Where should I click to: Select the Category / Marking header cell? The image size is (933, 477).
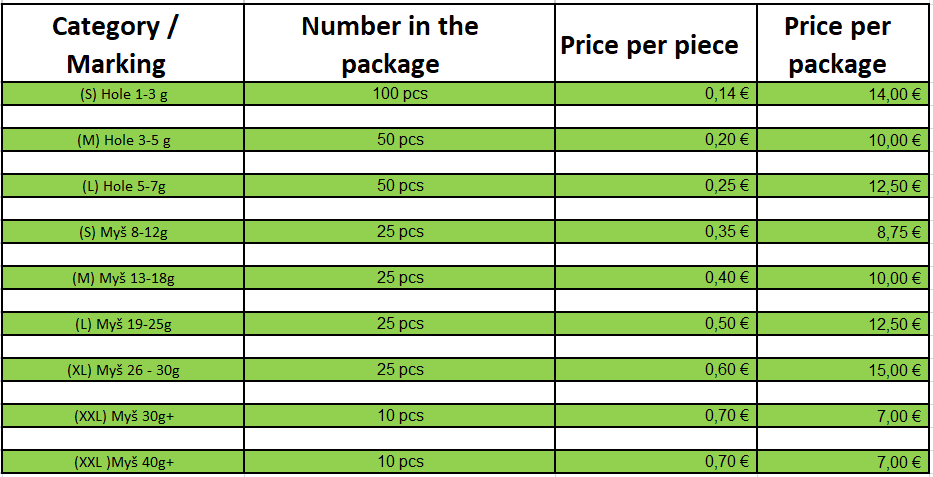pos(123,43)
